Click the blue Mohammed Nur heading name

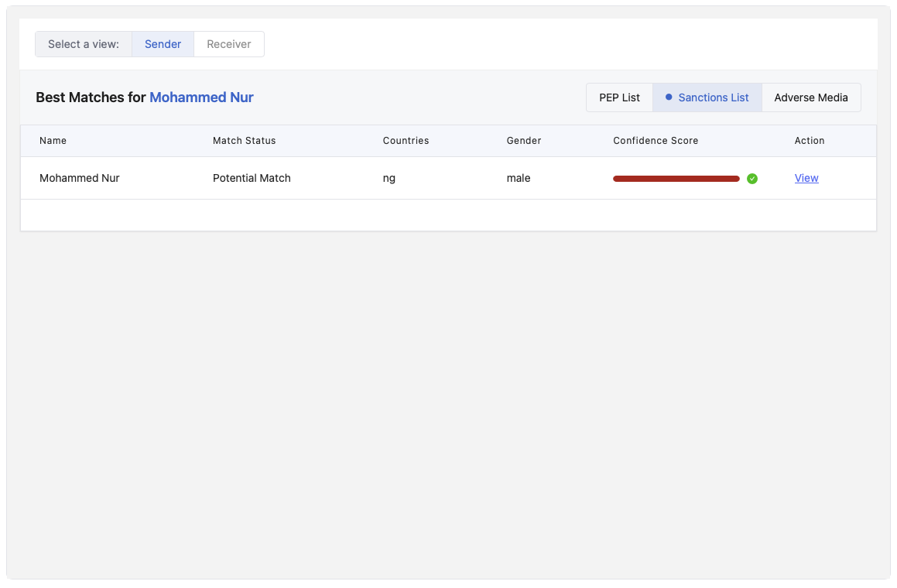tap(201, 97)
